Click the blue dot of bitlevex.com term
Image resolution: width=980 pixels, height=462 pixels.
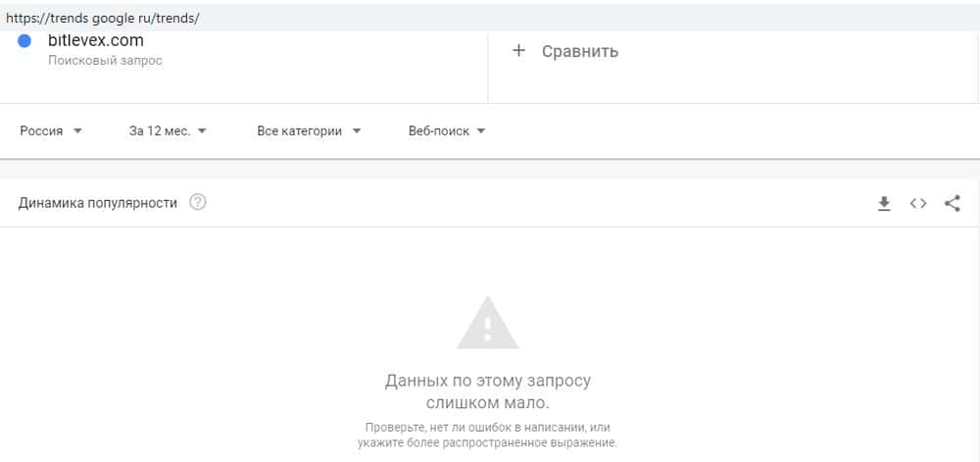pos(24,41)
